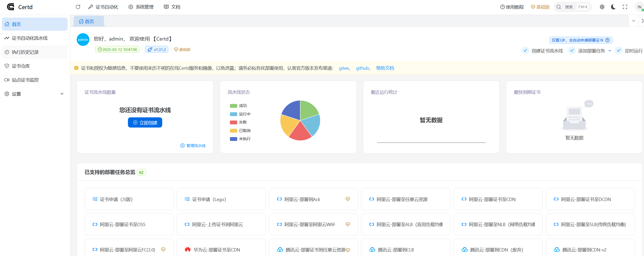Image resolution: width=644 pixels, height=256 pixels.
Task: Toggle the 成功 green legend swatch
Action: click(x=234, y=106)
